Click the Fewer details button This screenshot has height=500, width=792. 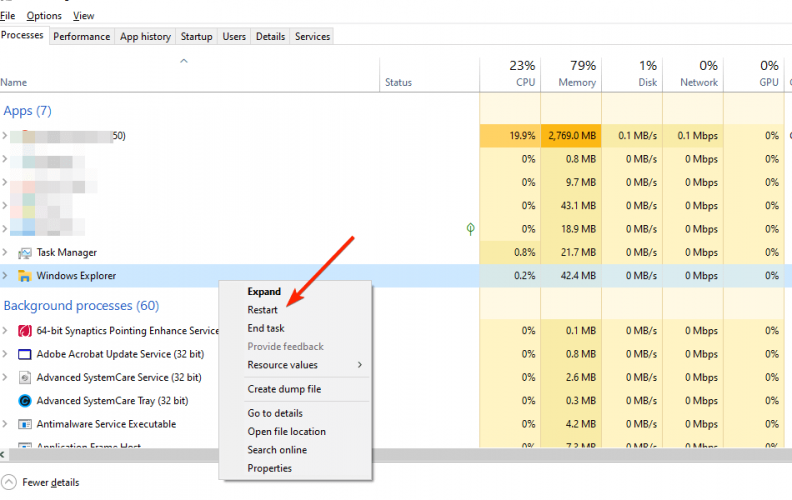coord(40,482)
